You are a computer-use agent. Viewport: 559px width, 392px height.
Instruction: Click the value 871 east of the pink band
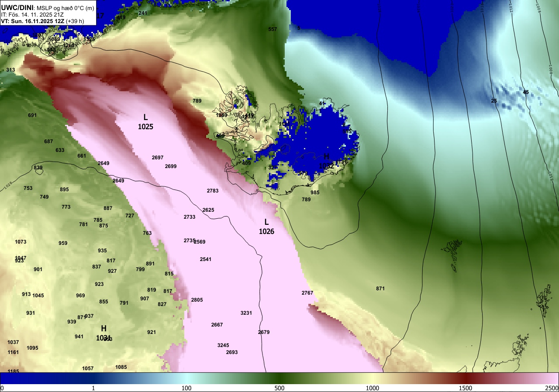(x=380, y=289)
